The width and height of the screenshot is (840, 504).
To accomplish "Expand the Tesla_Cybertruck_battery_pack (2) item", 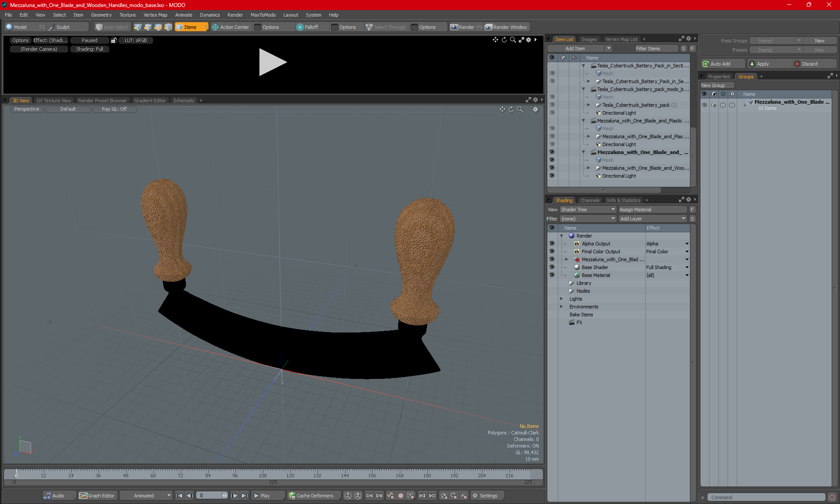I will click(588, 105).
